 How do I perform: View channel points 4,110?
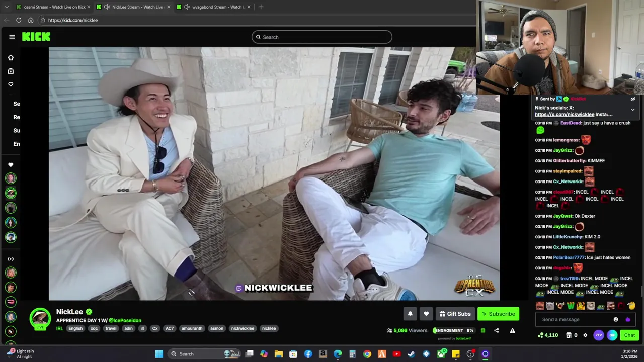(x=548, y=335)
